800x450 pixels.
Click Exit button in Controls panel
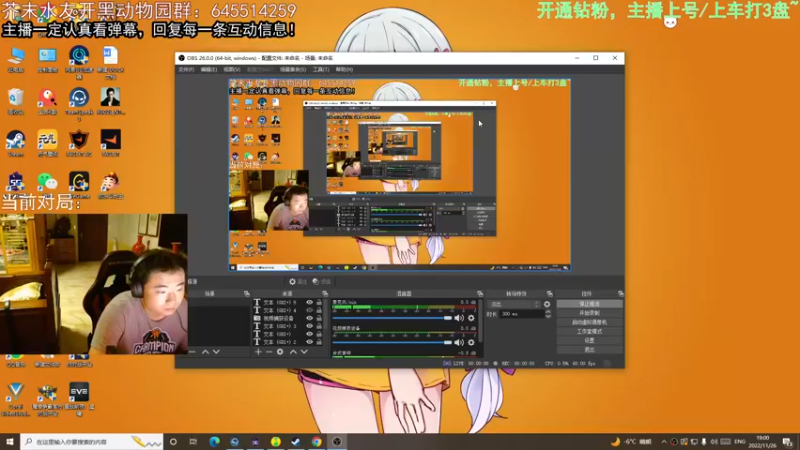point(589,349)
